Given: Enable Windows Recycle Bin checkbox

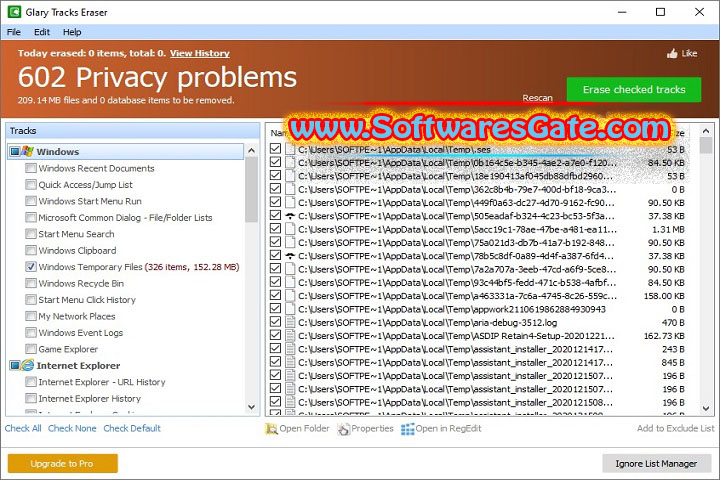Looking at the screenshot, I should pos(31,283).
